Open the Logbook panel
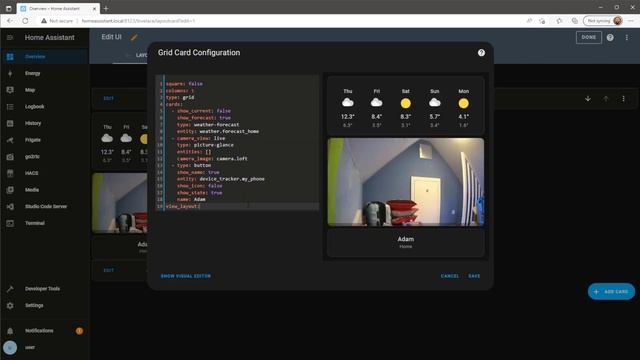This screenshot has width=640, height=360. (44, 107)
